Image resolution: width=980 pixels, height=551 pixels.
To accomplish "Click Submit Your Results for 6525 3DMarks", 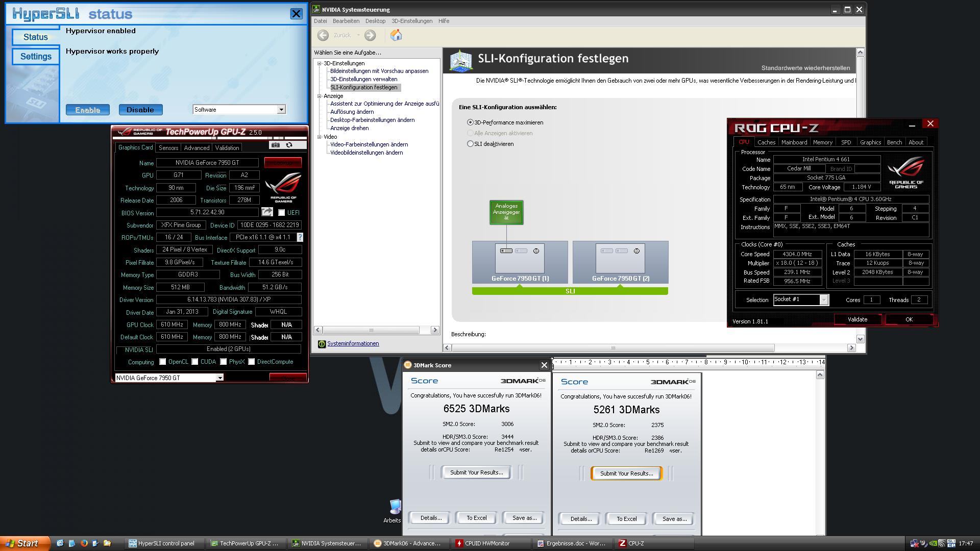I will (x=476, y=472).
